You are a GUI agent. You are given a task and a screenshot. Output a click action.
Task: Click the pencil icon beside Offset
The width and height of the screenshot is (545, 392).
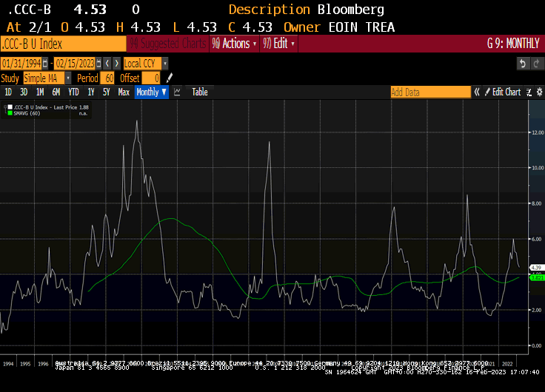point(169,78)
